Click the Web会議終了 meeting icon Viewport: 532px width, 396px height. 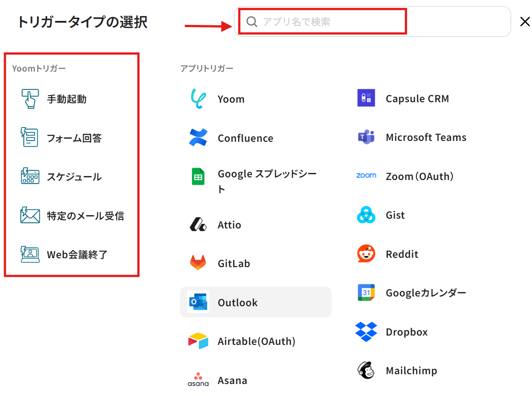click(x=30, y=254)
